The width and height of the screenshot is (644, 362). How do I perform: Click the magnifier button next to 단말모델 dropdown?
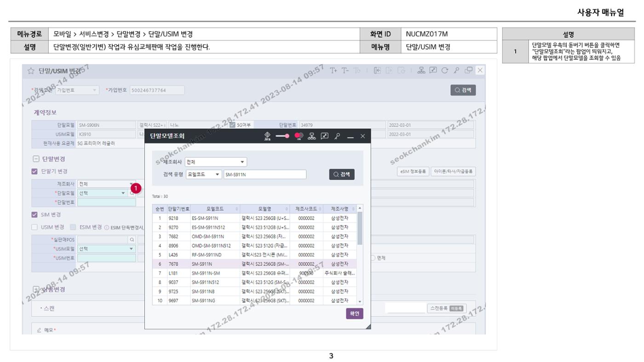[132, 193]
